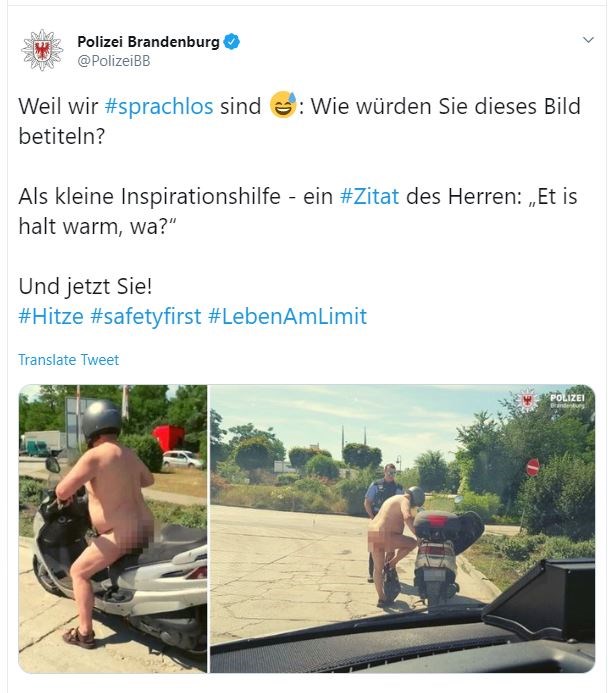Open the left photo of the scooter rider
The width and height of the screenshot is (614, 693).
(113, 529)
